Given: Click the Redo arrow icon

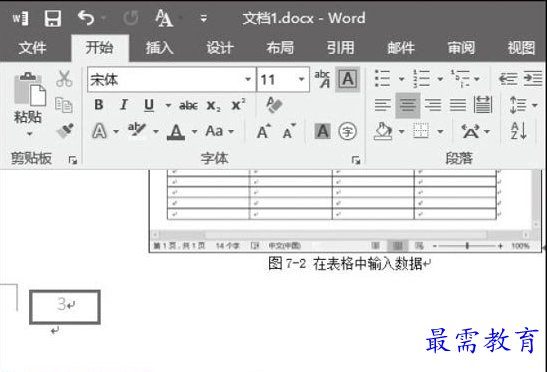Looking at the screenshot, I should [131, 18].
